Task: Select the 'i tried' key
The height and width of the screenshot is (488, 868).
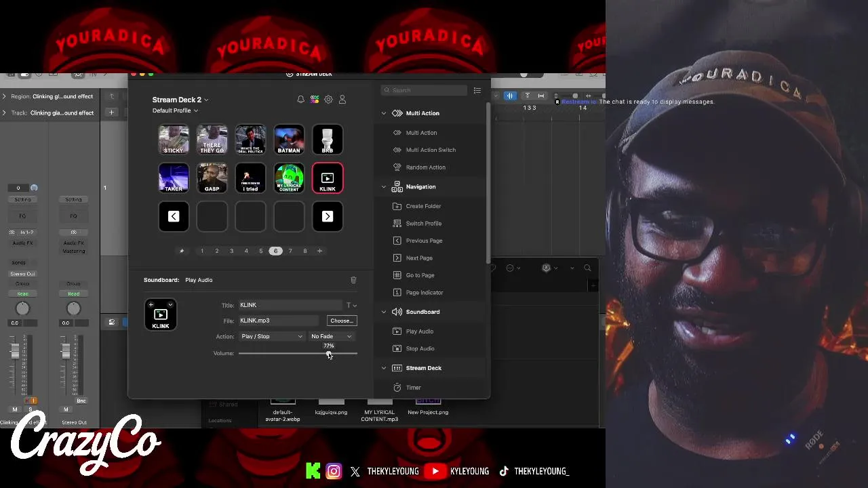Action: pos(251,178)
